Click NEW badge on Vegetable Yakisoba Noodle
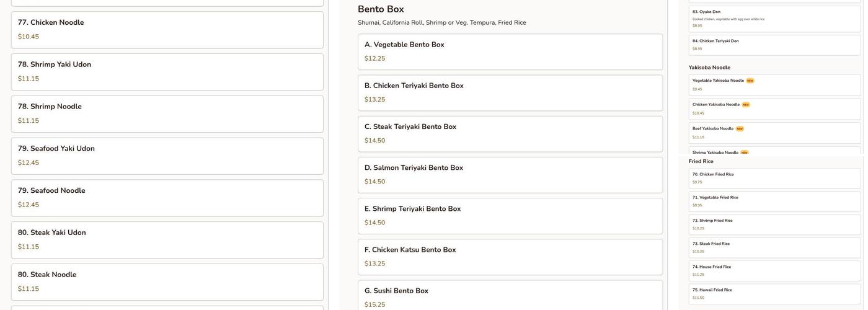868x310 pixels. 750,81
